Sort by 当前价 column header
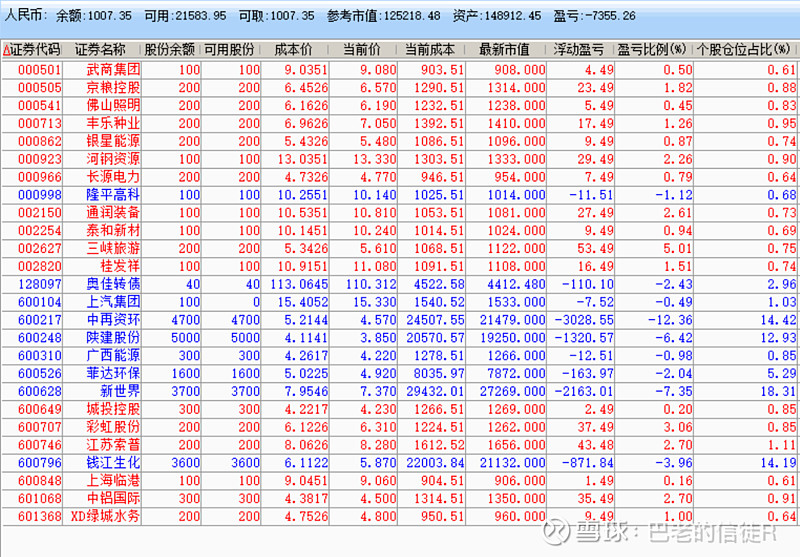This screenshot has width=800, height=557. pos(362,49)
